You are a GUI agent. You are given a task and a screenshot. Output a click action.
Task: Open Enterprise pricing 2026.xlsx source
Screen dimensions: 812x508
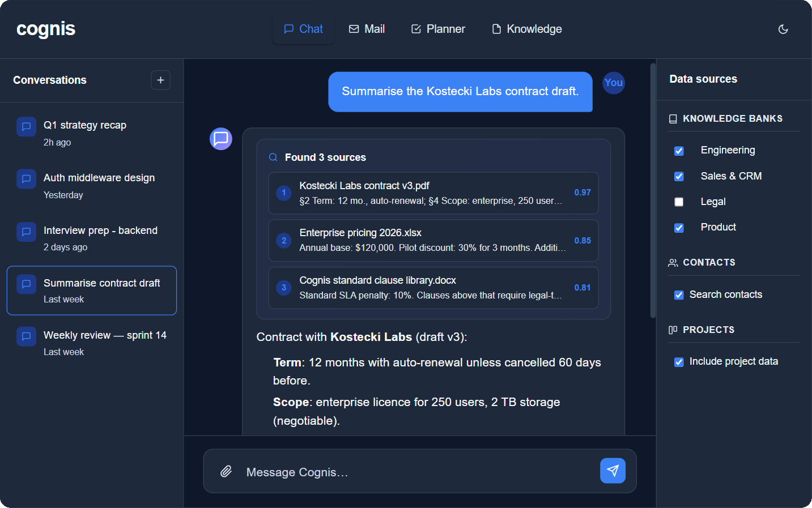[x=433, y=241]
